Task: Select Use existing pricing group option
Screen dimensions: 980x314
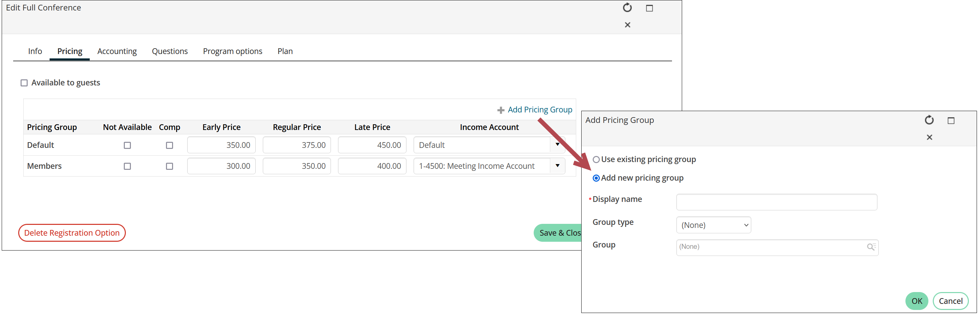Action: click(596, 159)
